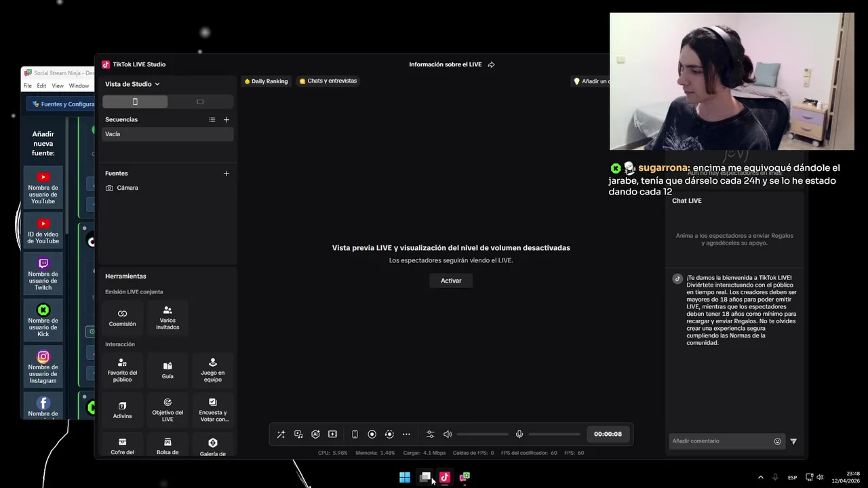Open the Juego en equipo tool
868x488 pixels.
213,370
